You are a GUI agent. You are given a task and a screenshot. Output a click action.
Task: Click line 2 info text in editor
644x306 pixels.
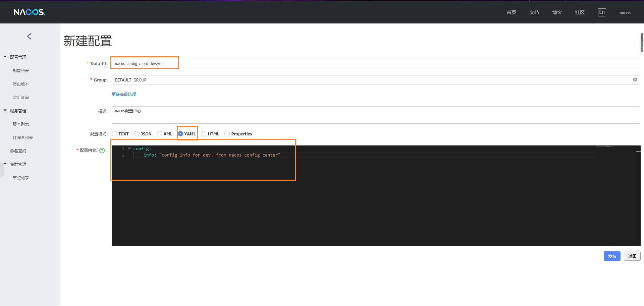click(212, 155)
